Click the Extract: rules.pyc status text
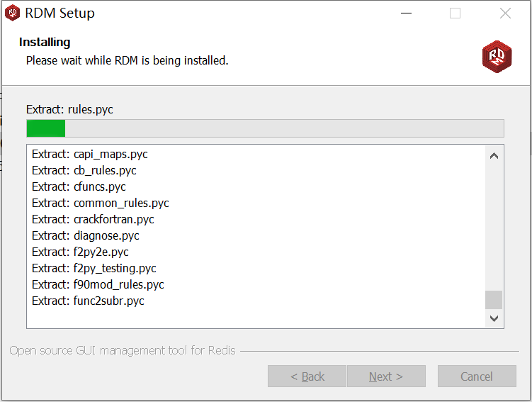Viewport: 532px width, 402px height. (x=69, y=110)
